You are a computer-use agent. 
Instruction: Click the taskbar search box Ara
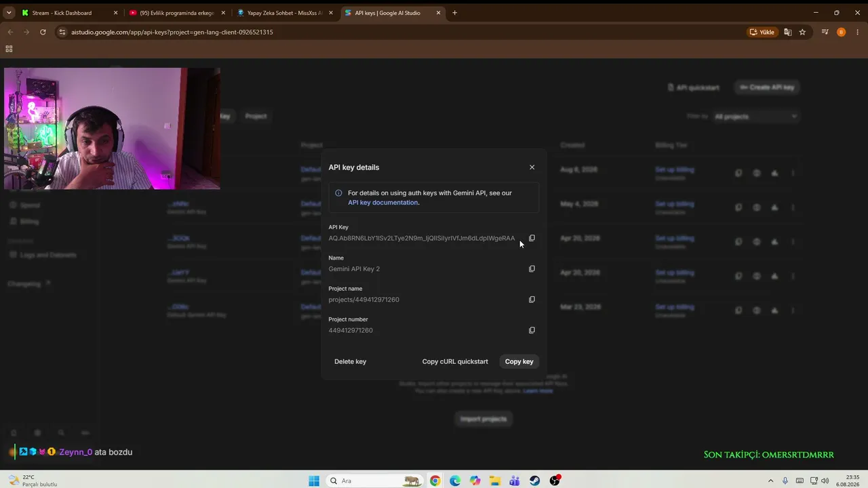[x=373, y=481]
